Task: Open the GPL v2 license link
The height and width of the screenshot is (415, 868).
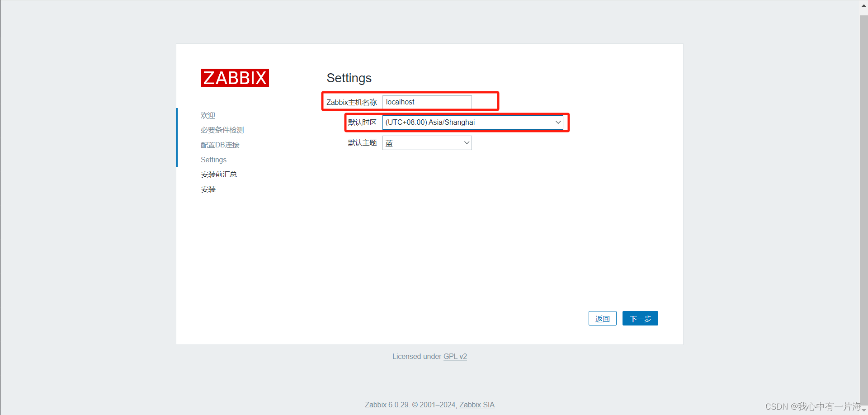Action: (455, 356)
